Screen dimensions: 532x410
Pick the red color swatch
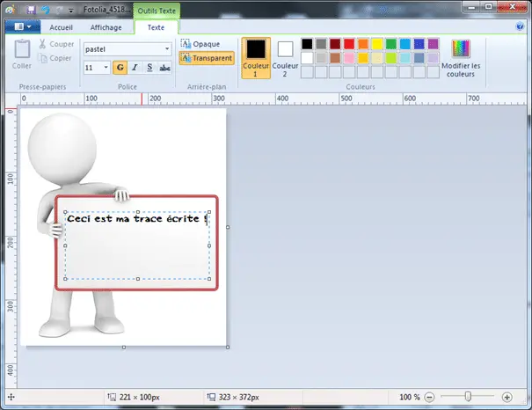349,44
